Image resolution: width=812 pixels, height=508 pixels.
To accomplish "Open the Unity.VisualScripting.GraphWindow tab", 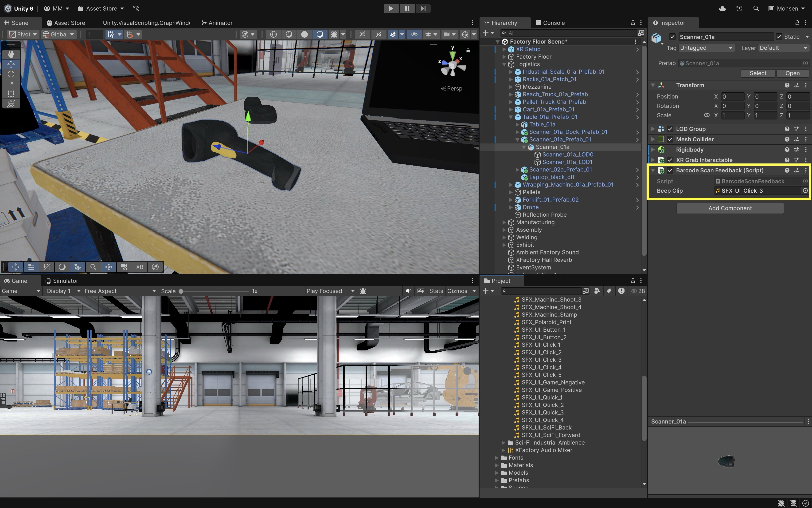I will pyautogui.click(x=146, y=23).
